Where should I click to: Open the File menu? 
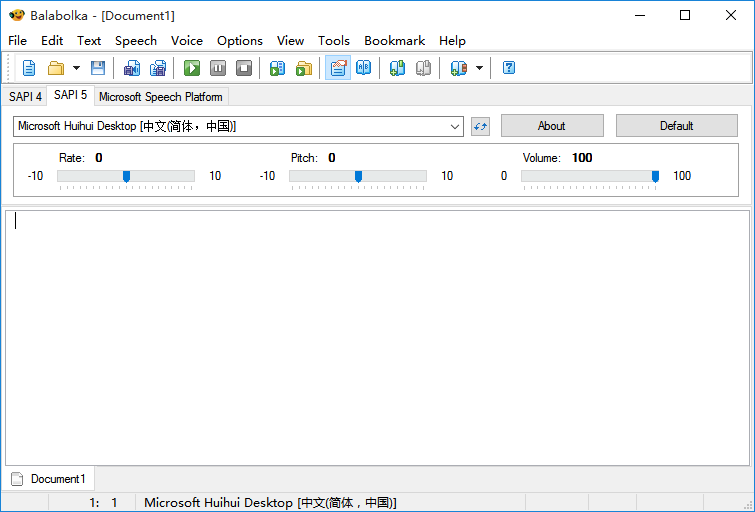pos(17,41)
